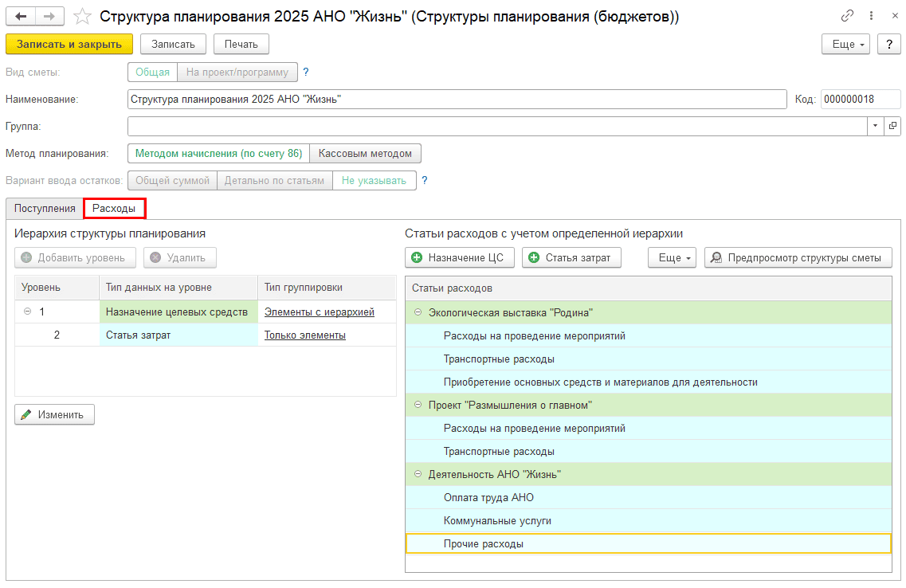This screenshot has height=588, width=906.
Task: Open the Расходы tab
Action: pos(114,208)
